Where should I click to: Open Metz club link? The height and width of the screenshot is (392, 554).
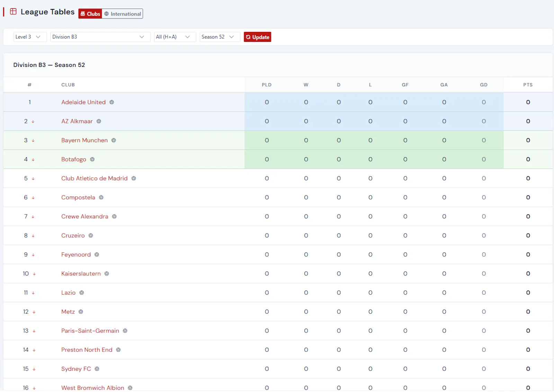tap(68, 312)
